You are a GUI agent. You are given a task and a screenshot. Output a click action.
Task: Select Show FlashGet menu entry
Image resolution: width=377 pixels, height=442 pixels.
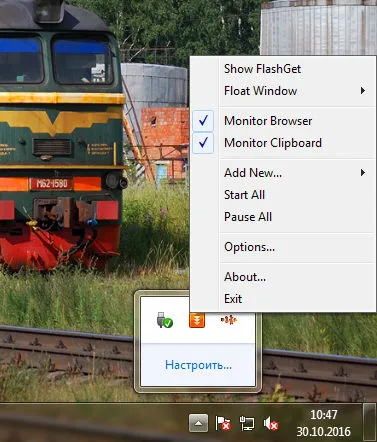point(282,69)
